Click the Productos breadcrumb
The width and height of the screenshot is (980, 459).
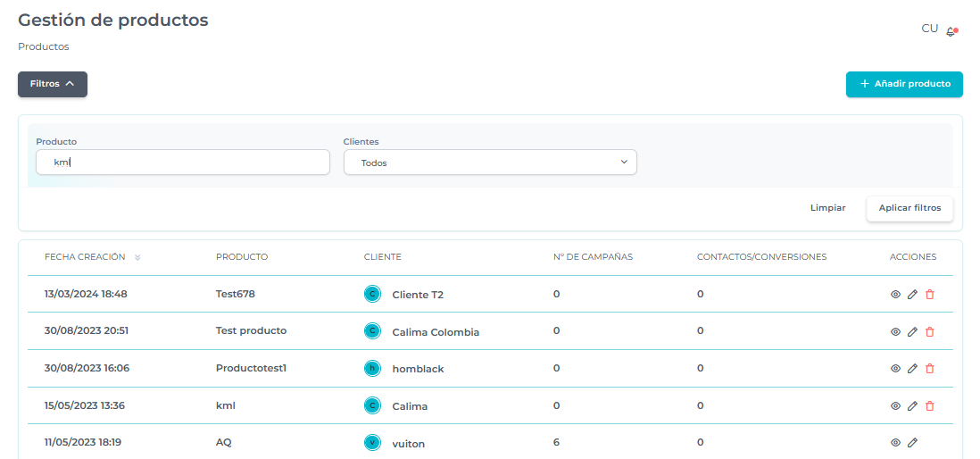tap(44, 46)
